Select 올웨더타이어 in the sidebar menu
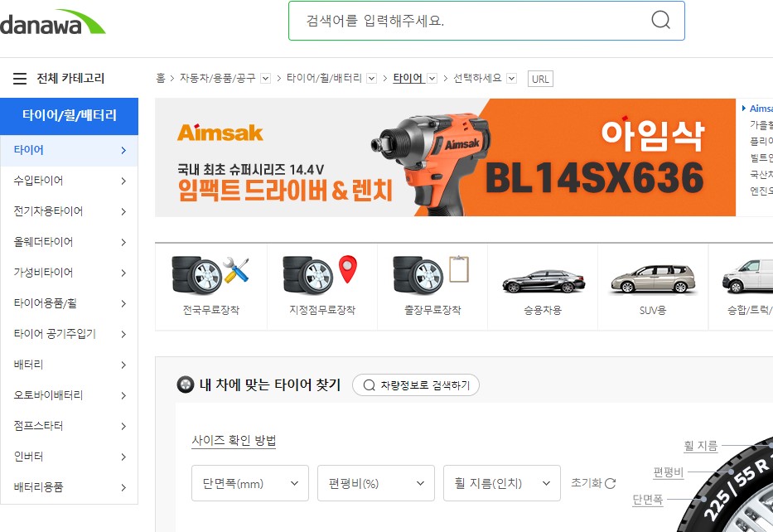This screenshot has width=773, height=532. (69, 242)
